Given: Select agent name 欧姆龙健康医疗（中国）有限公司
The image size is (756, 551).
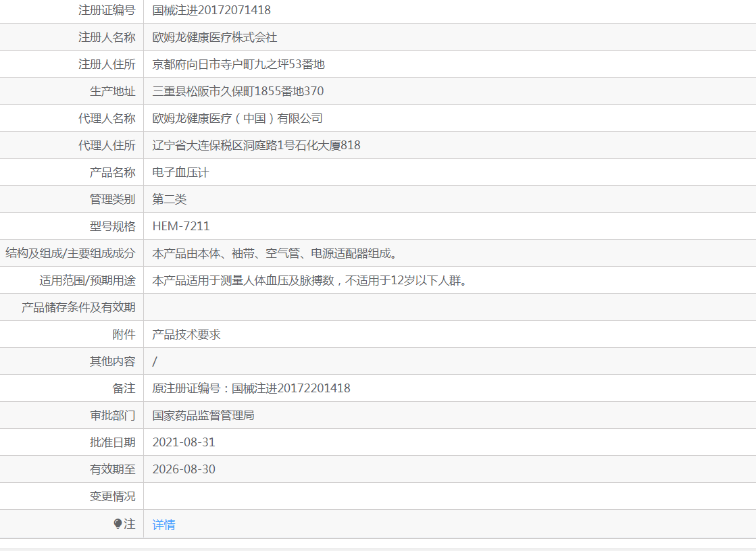Looking at the screenshot, I should tap(237, 118).
